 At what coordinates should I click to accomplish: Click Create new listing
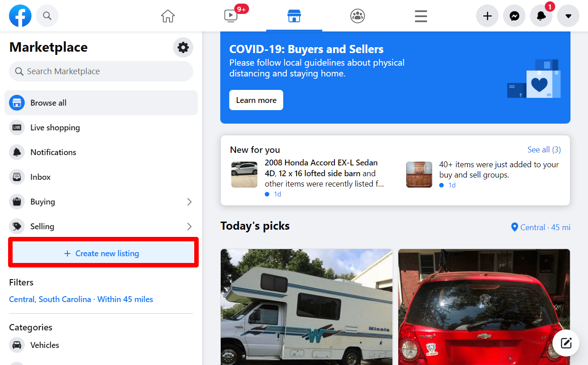[102, 253]
